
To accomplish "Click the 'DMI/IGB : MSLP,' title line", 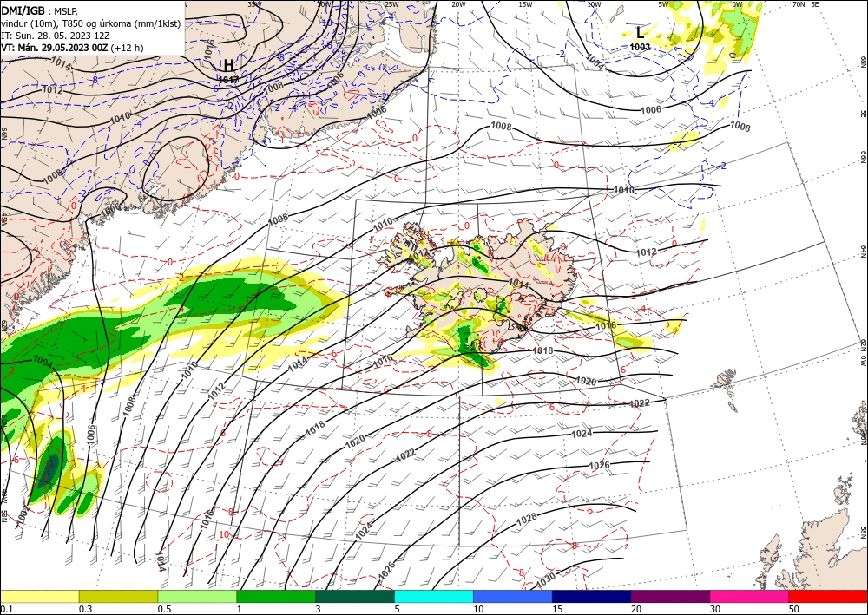I will tap(39, 10).
